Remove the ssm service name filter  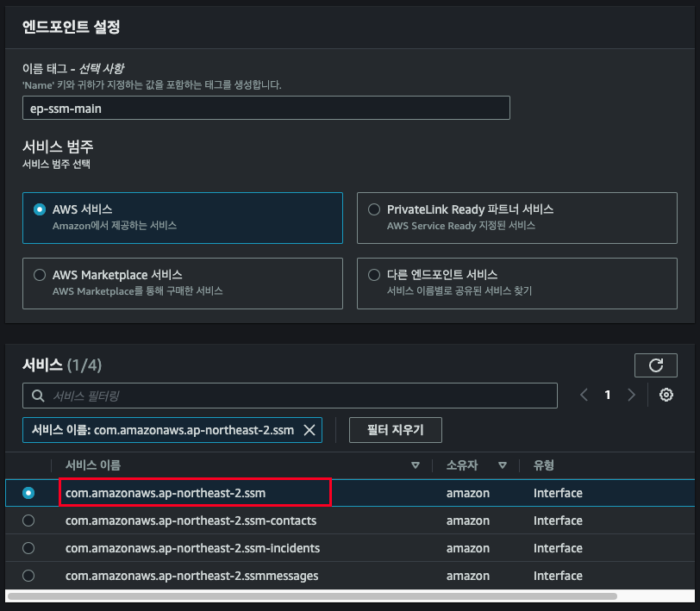[309, 430]
